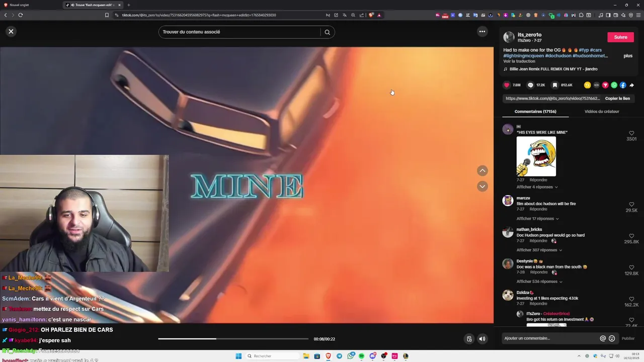Open Windows Start menu

(238, 356)
